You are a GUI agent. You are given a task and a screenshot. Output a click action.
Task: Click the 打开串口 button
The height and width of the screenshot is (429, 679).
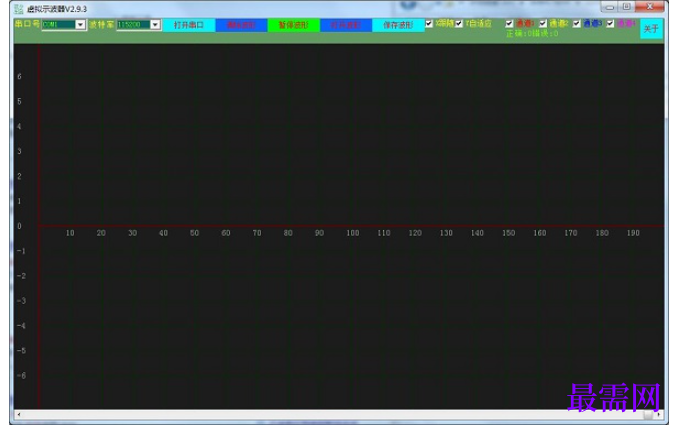tap(189, 25)
